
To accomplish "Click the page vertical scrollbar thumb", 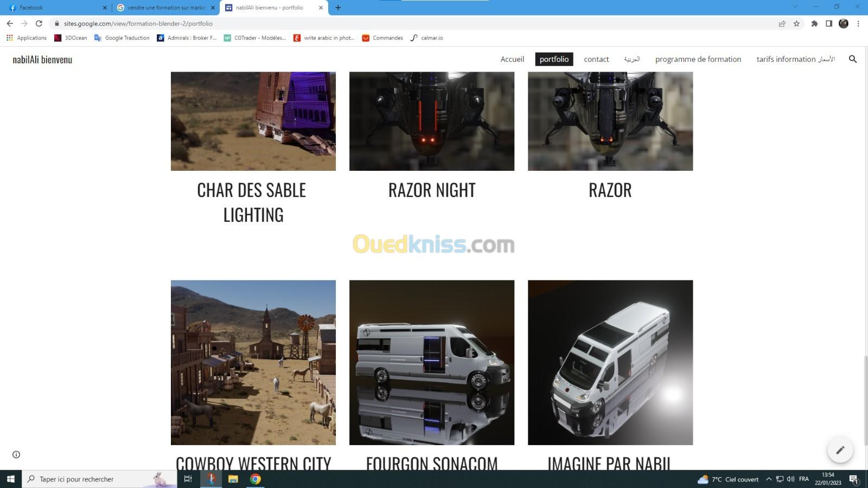I will (x=865, y=400).
